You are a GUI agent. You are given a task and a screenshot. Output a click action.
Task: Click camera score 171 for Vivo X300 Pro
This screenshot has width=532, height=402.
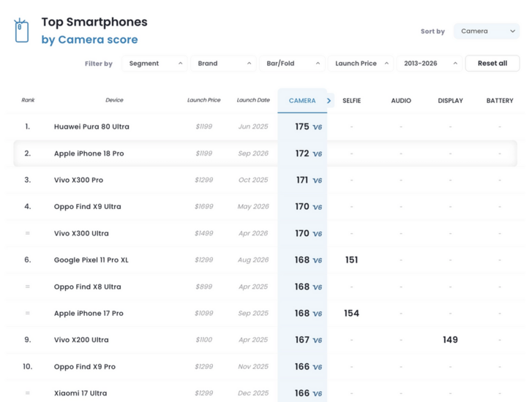tap(302, 180)
